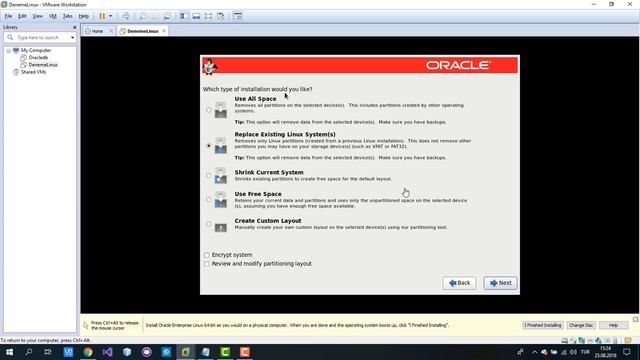Close the DenemeLinux tab
This screenshot has width=640, height=360.
164,31
